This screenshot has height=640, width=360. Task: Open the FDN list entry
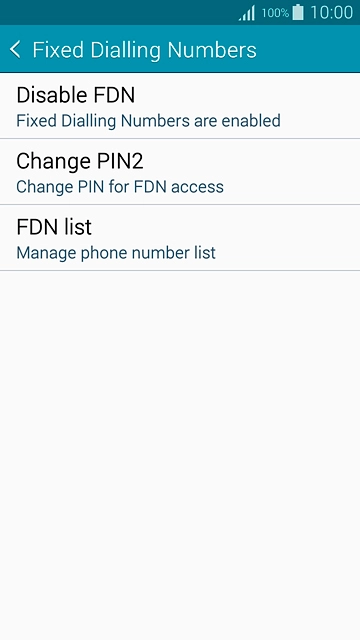pyautogui.click(x=180, y=238)
